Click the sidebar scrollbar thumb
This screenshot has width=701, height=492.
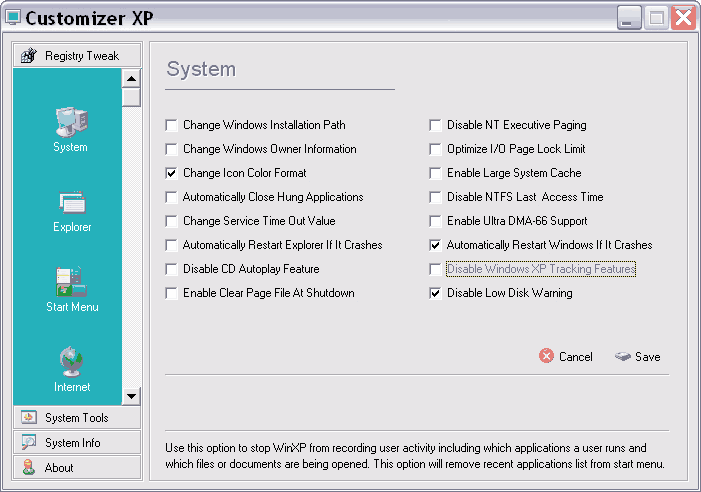[131, 97]
